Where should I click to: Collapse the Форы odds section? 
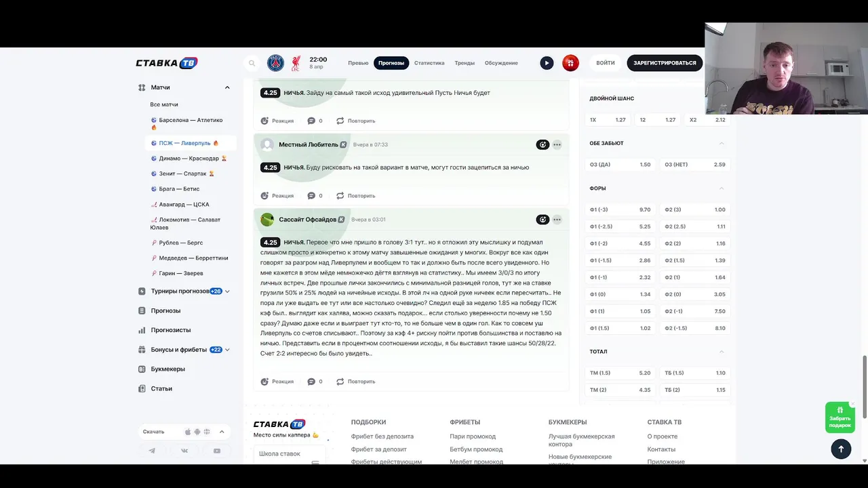(x=722, y=188)
